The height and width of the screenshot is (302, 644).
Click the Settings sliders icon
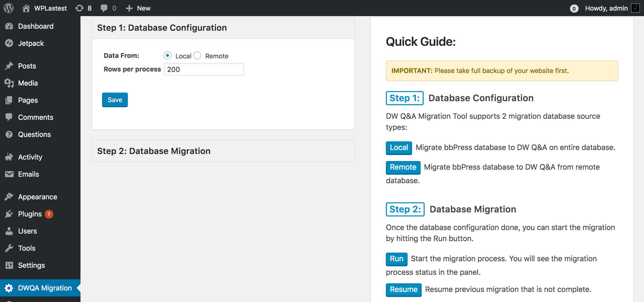[9, 265]
